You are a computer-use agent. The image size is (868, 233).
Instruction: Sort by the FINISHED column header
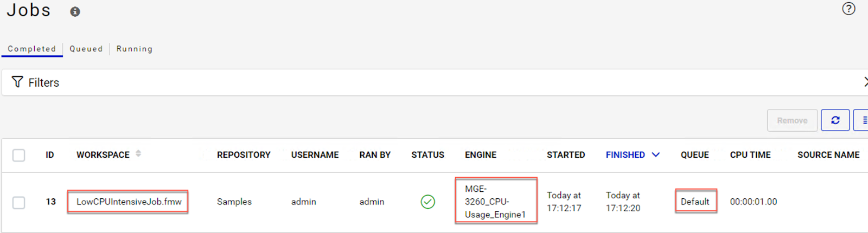626,155
